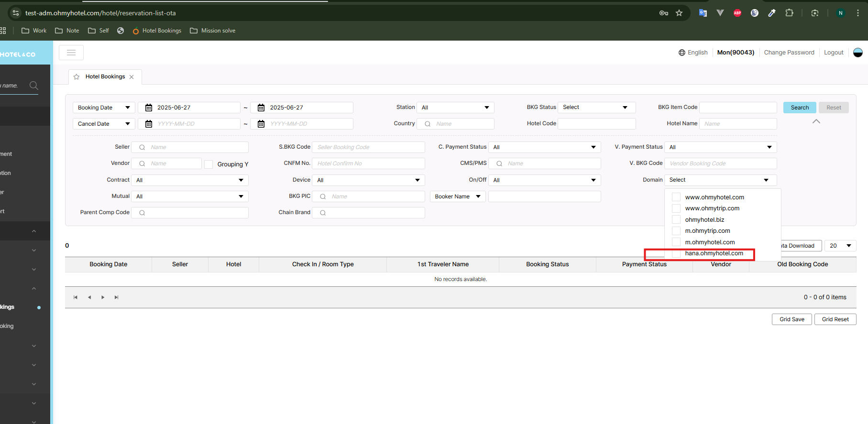The image size is (868, 424).
Task: Click the Seller field search icon
Action: pos(142,147)
